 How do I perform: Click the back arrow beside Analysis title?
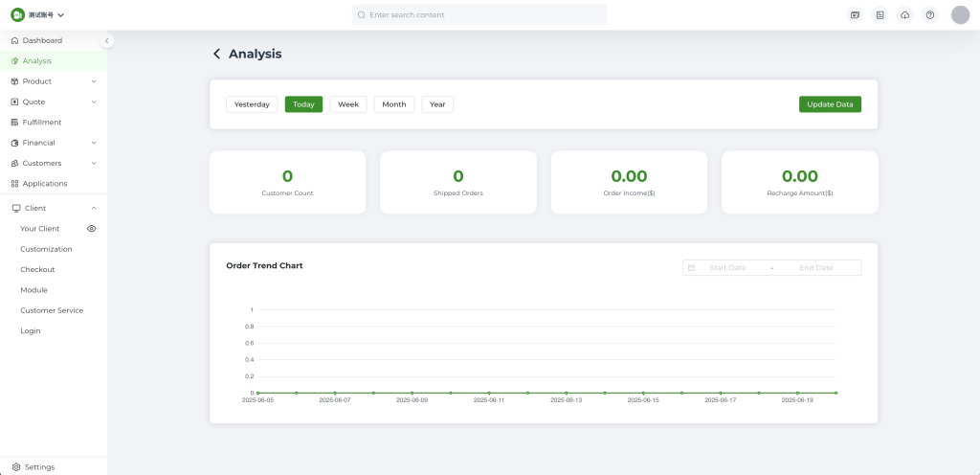tap(217, 55)
